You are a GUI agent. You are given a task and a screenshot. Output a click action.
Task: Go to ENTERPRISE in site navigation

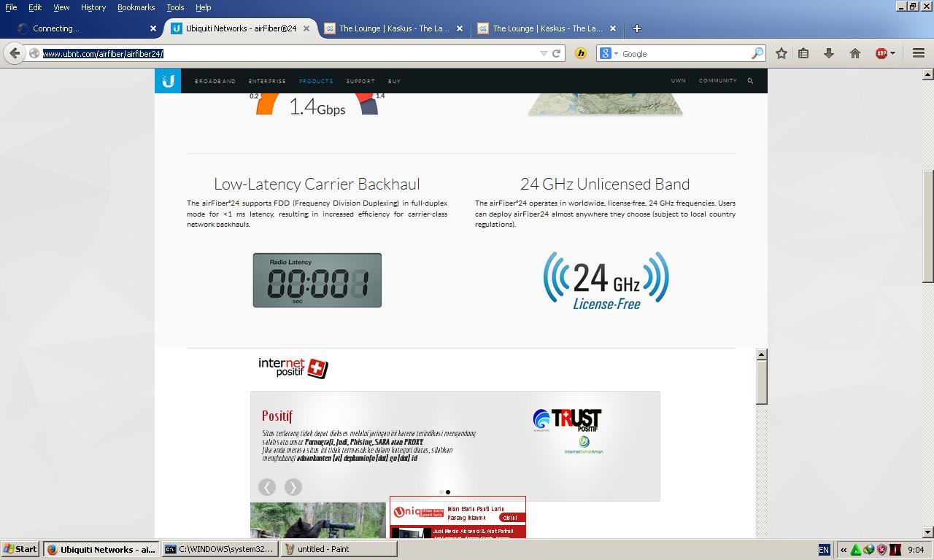pos(267,81)
